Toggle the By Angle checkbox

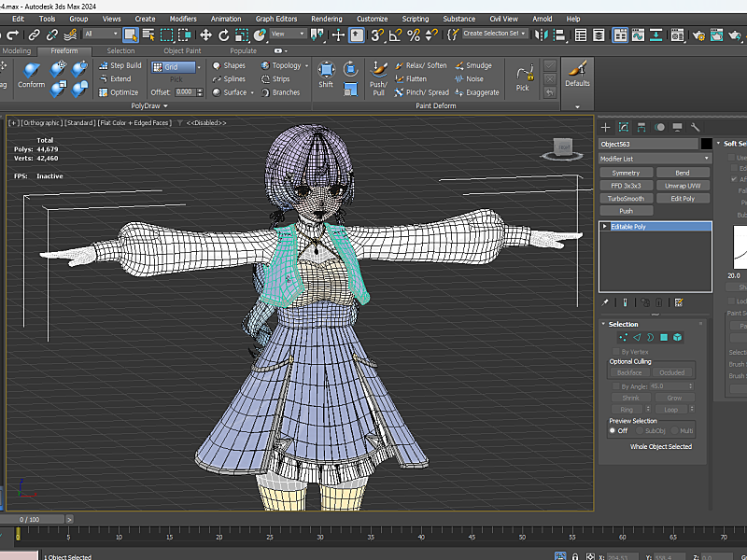[x=613, y=386]
